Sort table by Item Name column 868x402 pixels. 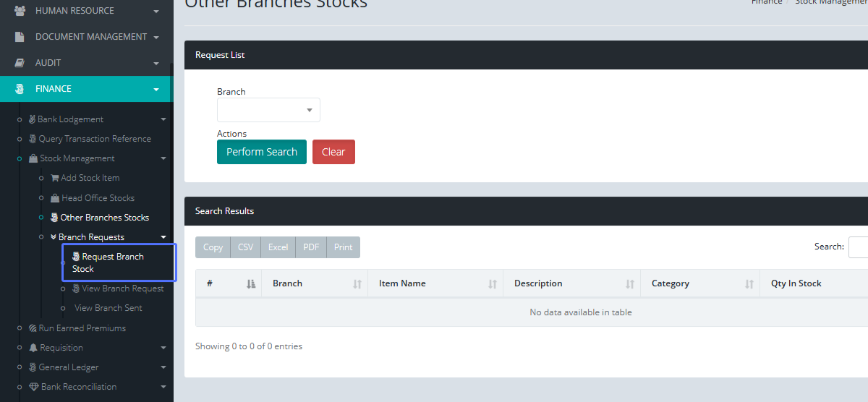(x=492, y=284)
